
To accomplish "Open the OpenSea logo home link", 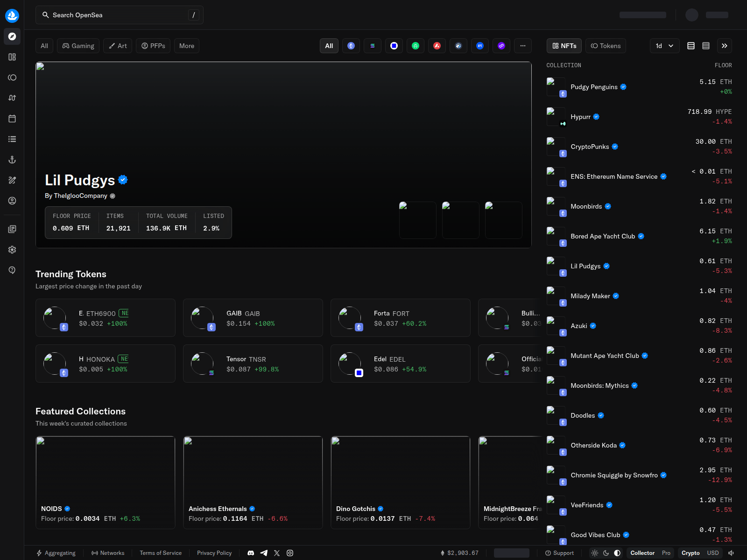I will click(12, 15).
